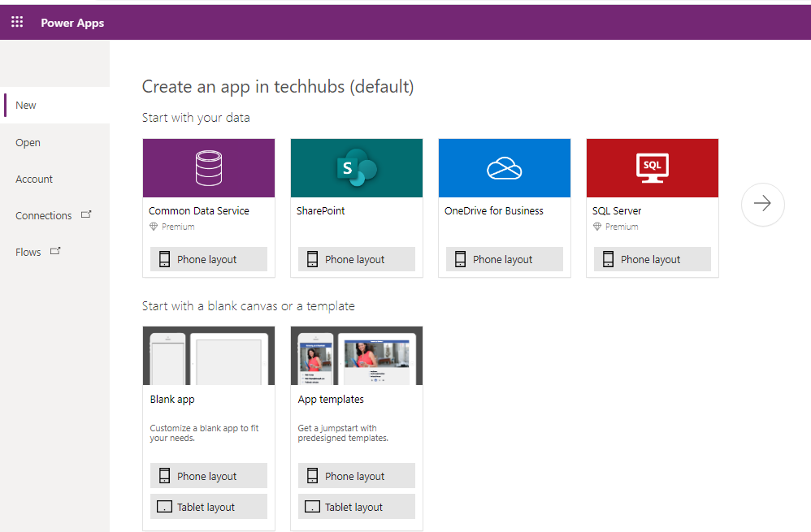Screen dimensions: 811x532
Task: Choose Tablet layout for App templates
Action: pos(356,506)
